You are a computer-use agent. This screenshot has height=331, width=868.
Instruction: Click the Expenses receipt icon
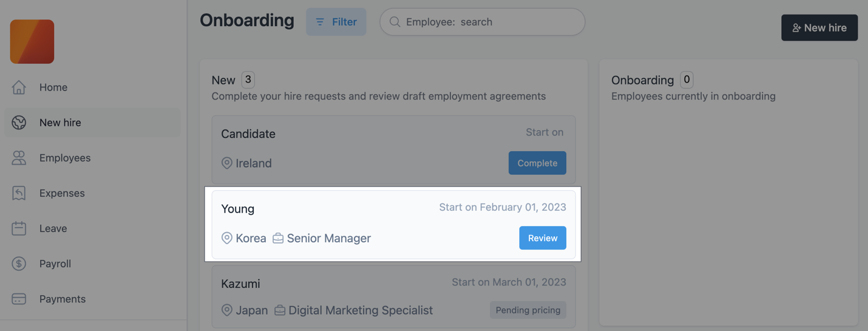click(19, 193)
